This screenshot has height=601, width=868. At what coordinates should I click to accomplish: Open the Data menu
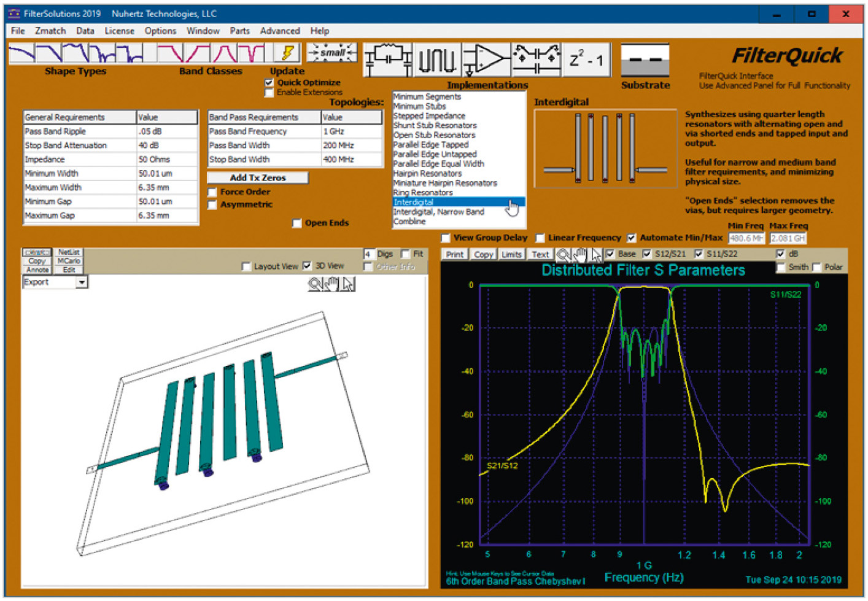(85, 31)
